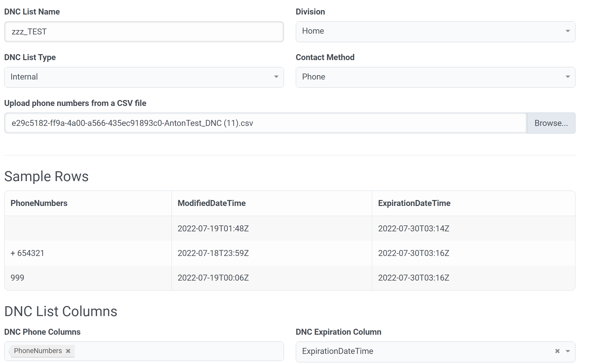Viewport: 594px width, 364px height.
Task: Remove the PhoneNumbers tag with its x icon
Action: point(68,351)
